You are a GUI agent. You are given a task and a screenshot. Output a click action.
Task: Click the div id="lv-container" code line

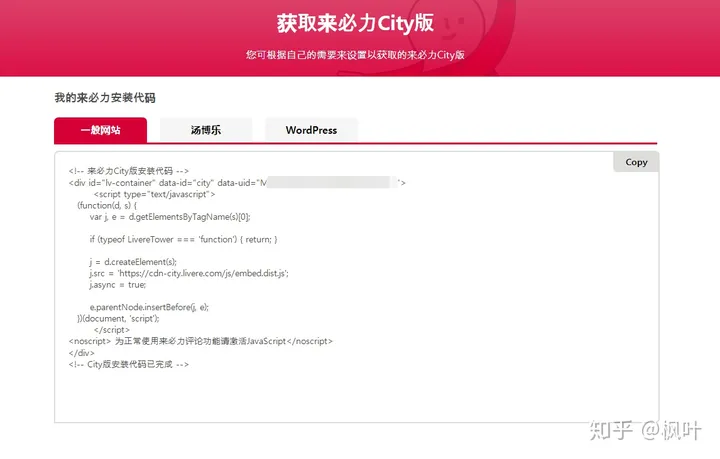click(237, 183)
